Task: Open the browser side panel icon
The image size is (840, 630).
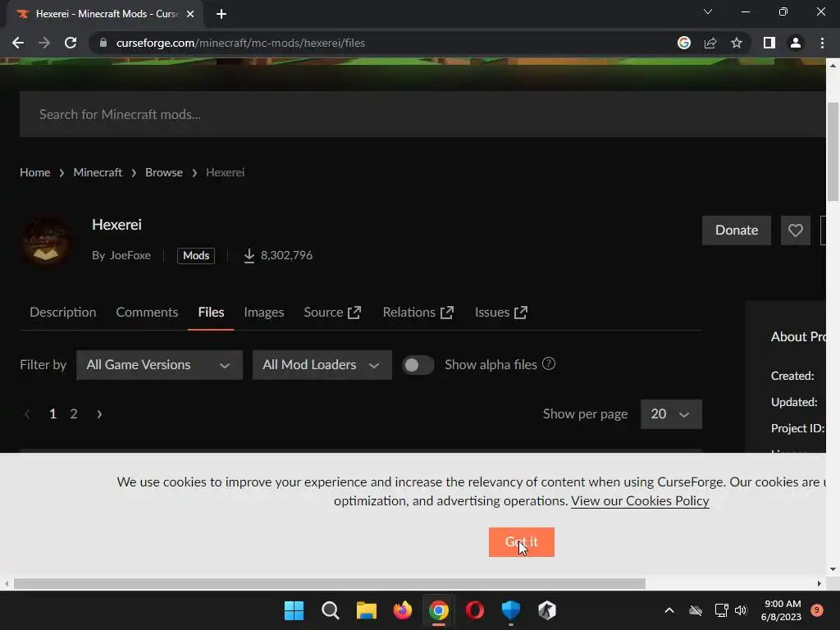Action: pyautogui.click(x=769, y=43)
